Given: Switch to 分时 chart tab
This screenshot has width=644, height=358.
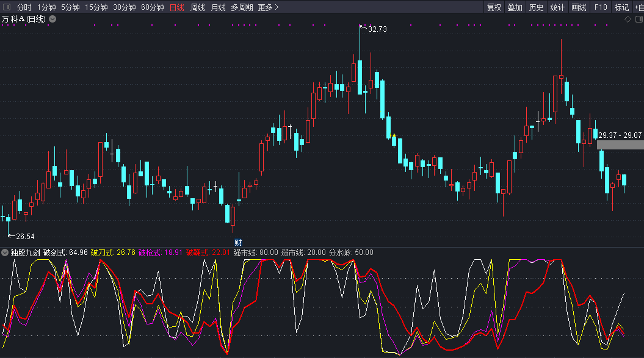Looking at the screenshot, I should click(x=24, y=7).
